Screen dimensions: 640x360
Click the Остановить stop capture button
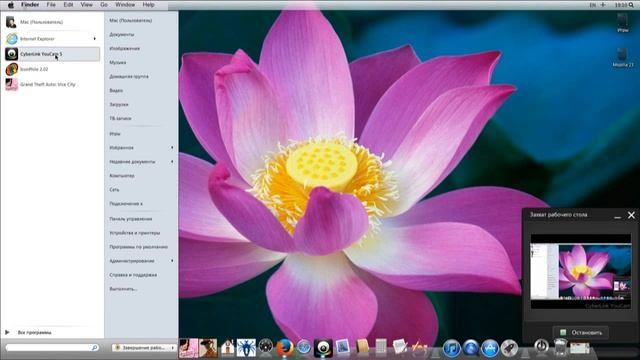(x=580, y=333)
